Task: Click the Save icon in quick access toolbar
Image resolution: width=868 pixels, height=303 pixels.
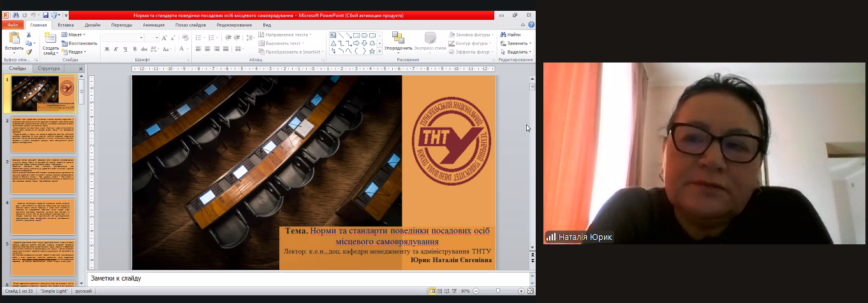Action: tap(45, 15)
